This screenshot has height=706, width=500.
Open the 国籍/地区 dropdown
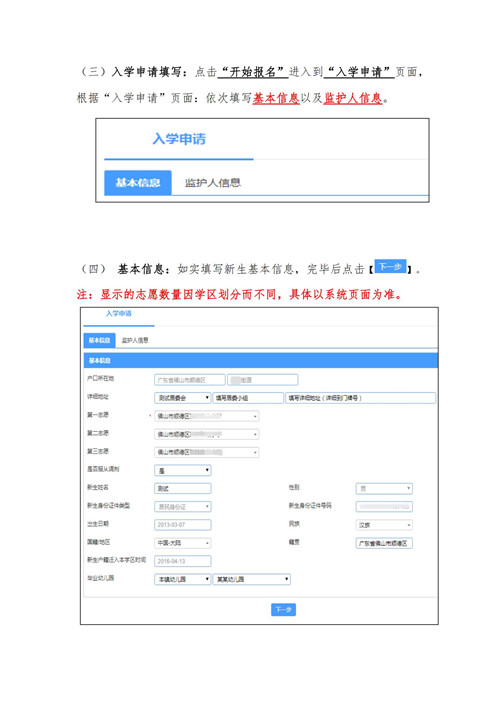pos(182,543)
